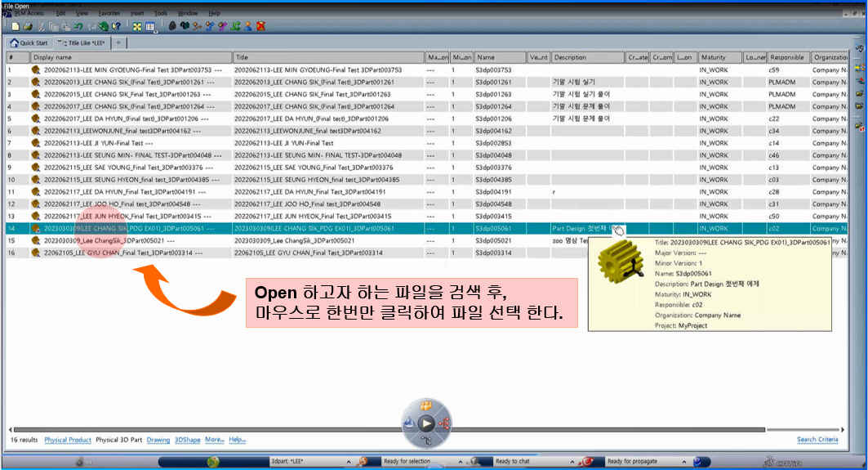
Task: Open the Search Criteria link
Action: [817, 440]
